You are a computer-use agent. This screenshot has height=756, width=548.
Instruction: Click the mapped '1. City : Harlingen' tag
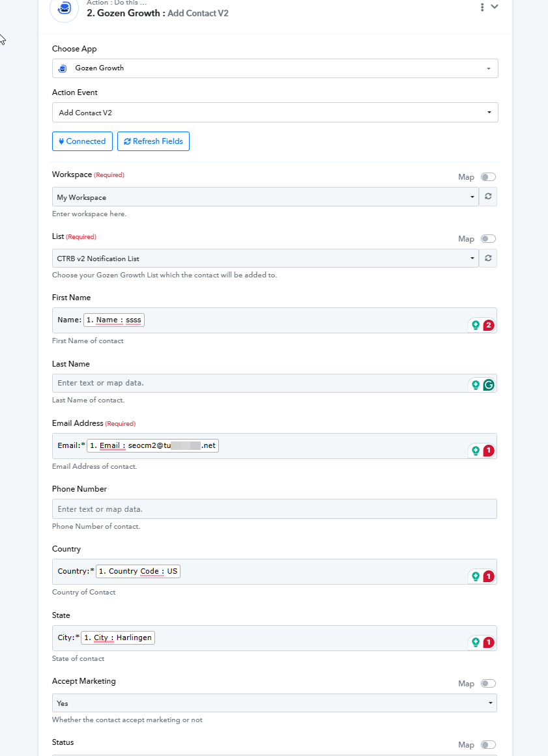click(118, 637)
